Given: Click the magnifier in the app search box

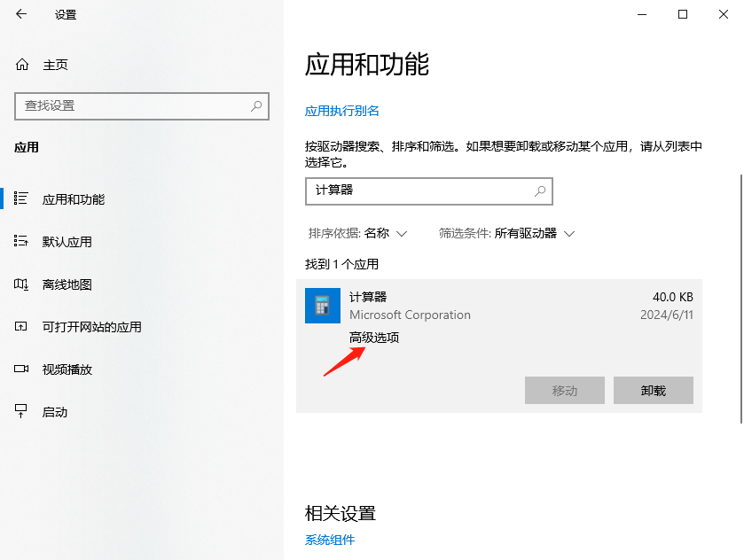Looking at the screenshot, I should coord(539,191).
